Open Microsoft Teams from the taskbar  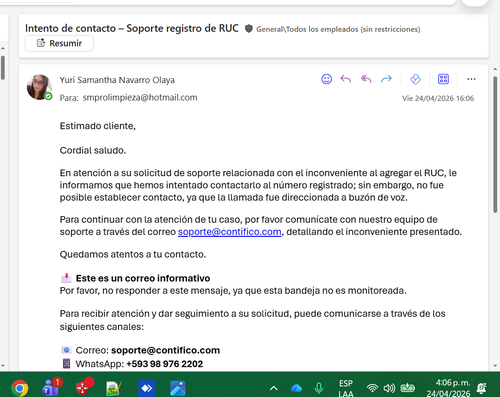51,388
